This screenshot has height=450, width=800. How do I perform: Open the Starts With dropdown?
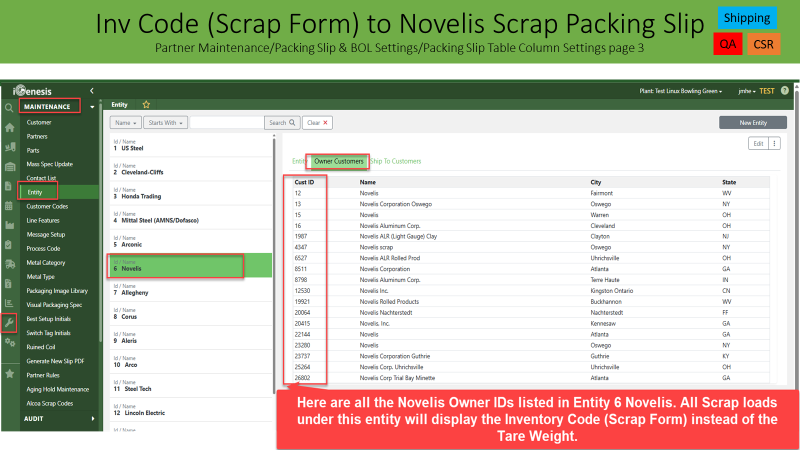(x=166, y=123)
